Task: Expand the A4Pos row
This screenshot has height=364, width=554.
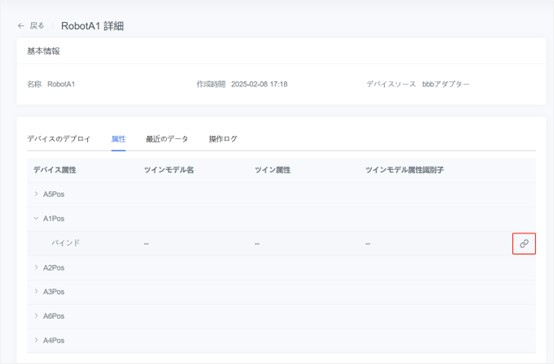Action: click(36, 340)
